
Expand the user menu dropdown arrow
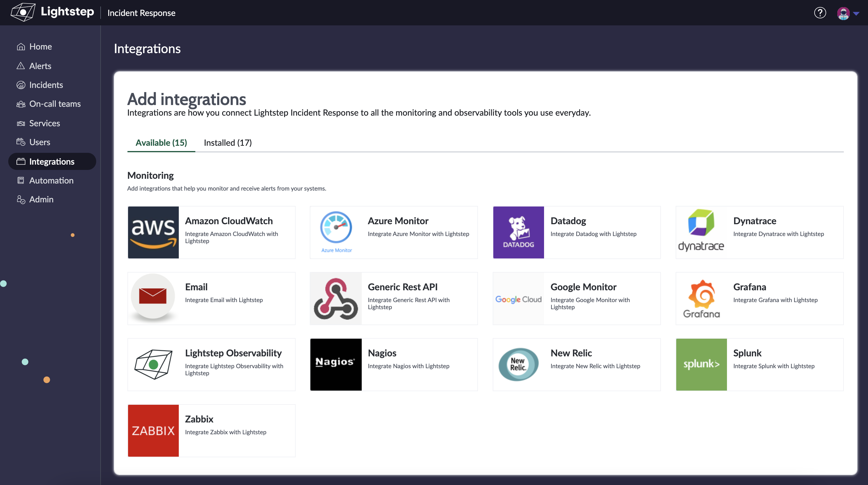point(856,14)
